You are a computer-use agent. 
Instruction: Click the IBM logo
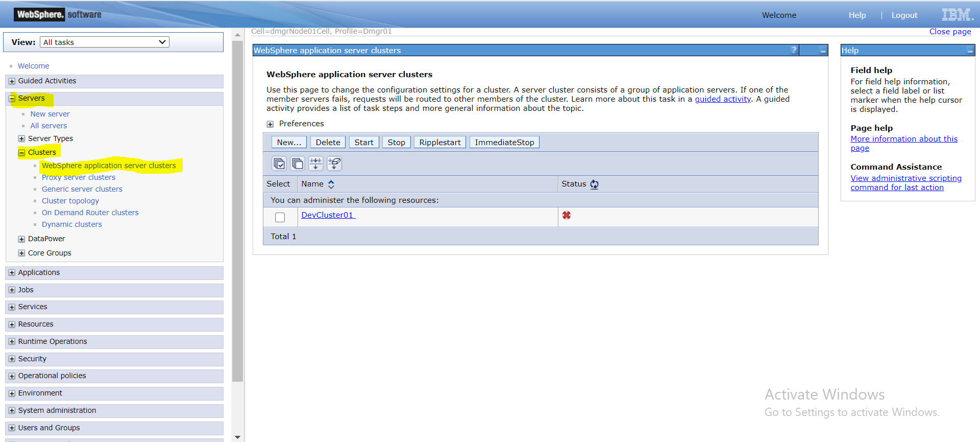(x=958, y=15)
